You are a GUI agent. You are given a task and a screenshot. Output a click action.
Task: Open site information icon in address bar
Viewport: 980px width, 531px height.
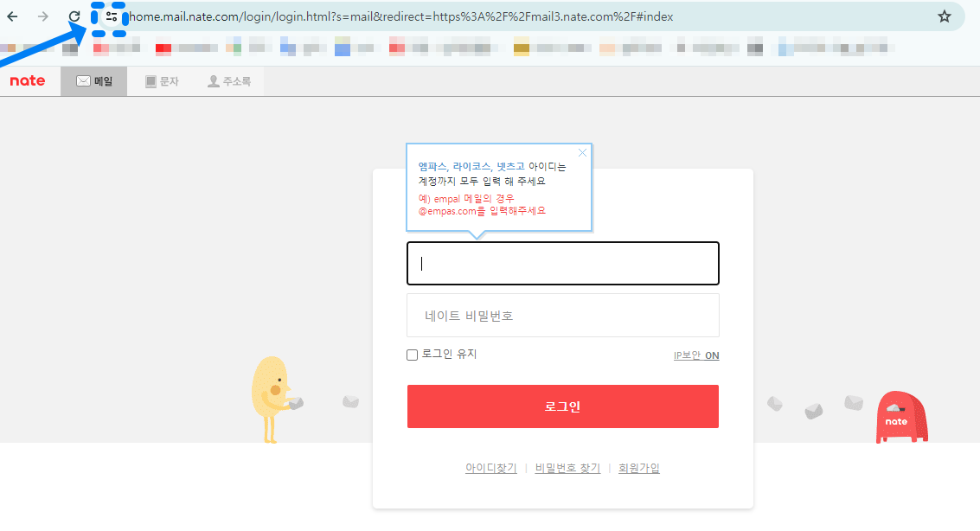112,17
